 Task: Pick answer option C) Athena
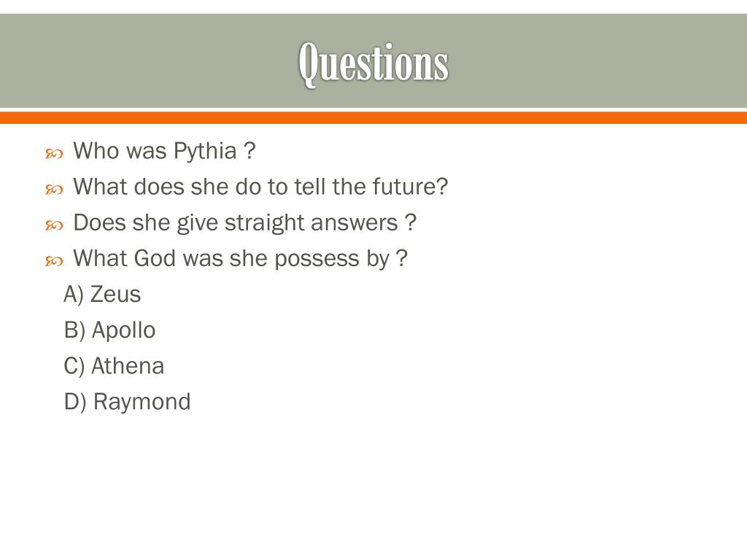[x=114, y=366]
